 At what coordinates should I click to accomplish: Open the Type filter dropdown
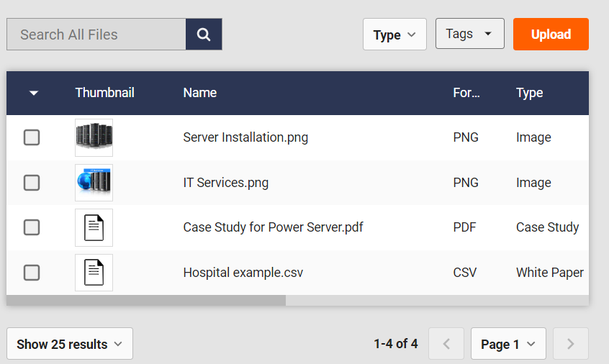coord(394,35)
